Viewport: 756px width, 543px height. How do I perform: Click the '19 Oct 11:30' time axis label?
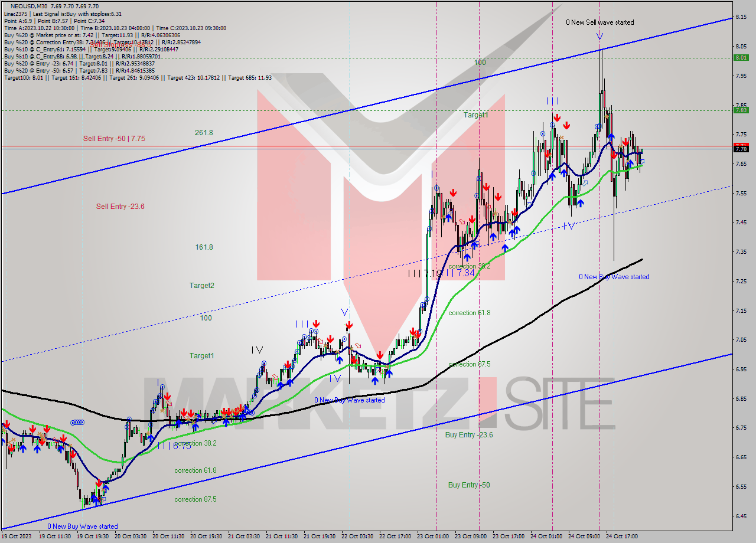click(55, 537)
